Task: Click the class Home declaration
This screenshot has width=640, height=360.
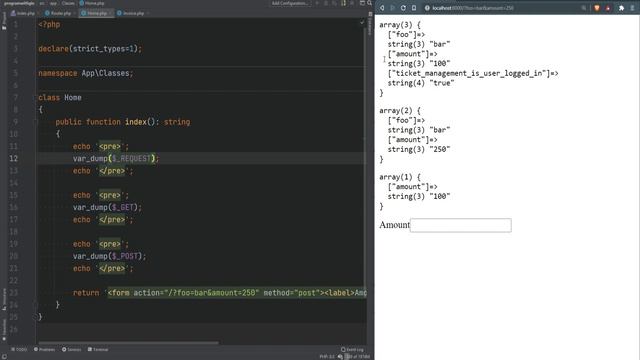Action: point(60,98)
